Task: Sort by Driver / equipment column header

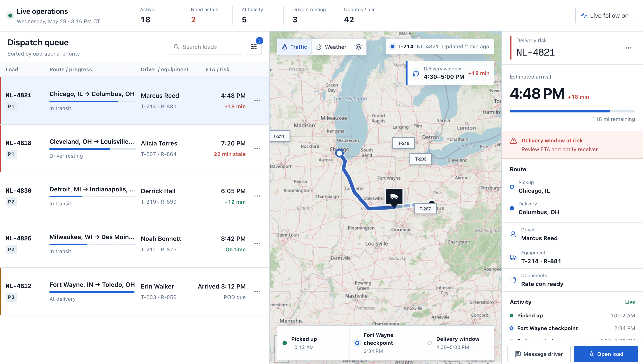Action: pos(165,70)
